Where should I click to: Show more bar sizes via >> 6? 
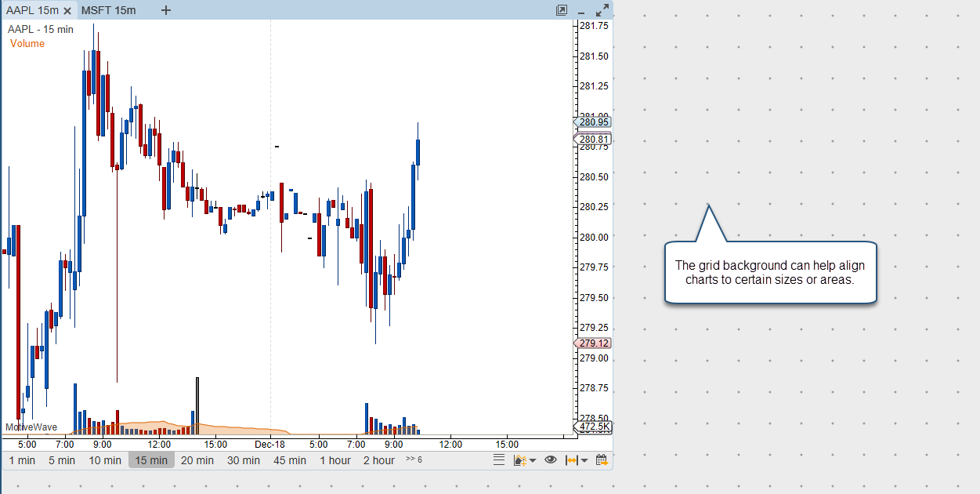click(x=414, y=459)
